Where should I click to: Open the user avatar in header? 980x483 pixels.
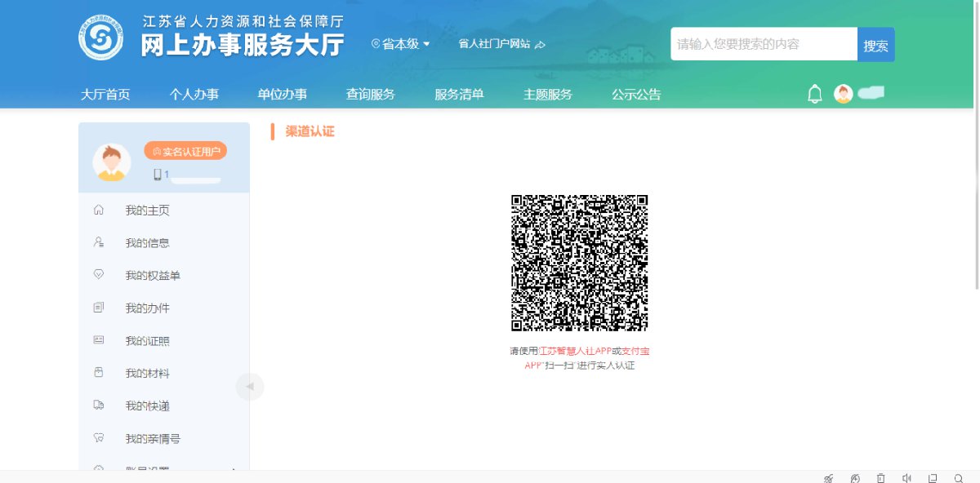click(843, 94)
